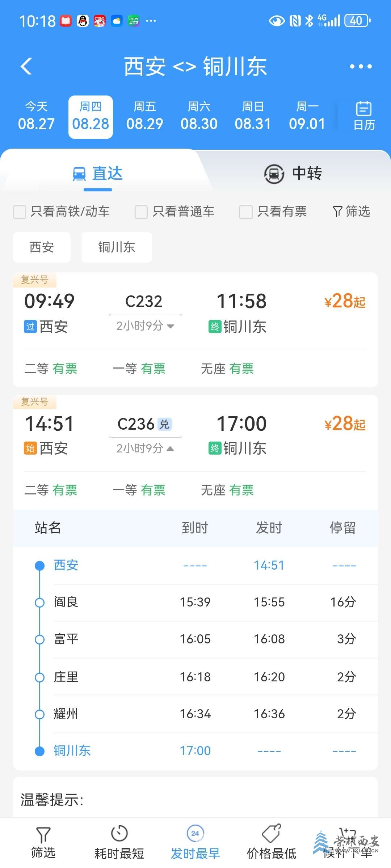Tap the 西安 station filter button
The height and width of the screenshot is (868, 391).
(x=42, y=247)
